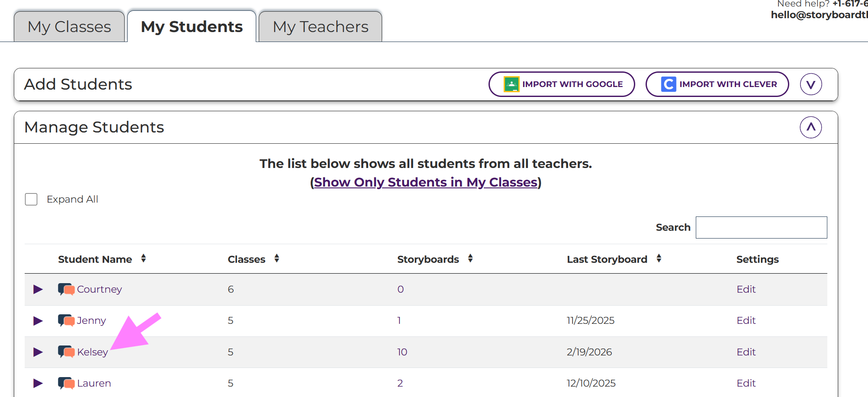Click Jenny's speech bubble icon
The image size is (868, 397).
(x=66, y=321)
